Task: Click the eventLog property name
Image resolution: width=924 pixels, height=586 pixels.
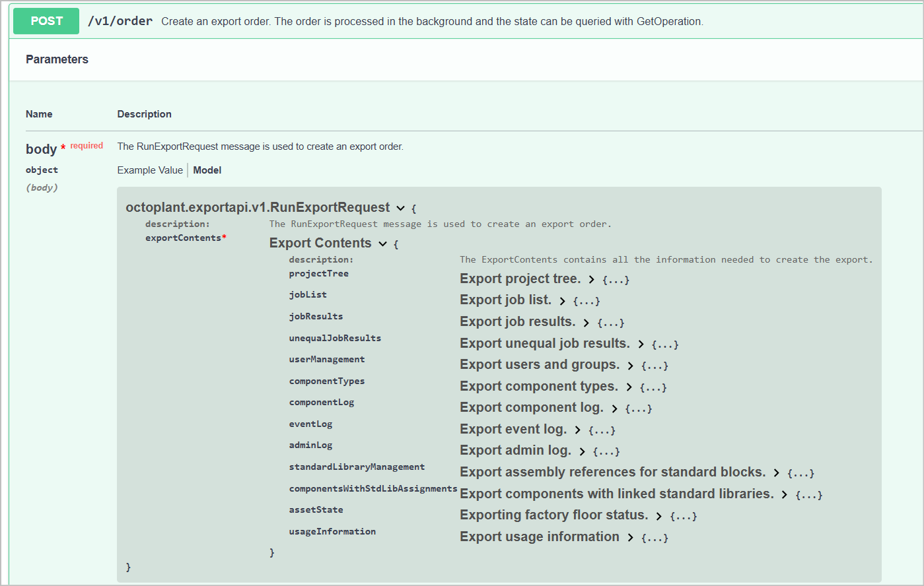Action: (x=311, y=424)
